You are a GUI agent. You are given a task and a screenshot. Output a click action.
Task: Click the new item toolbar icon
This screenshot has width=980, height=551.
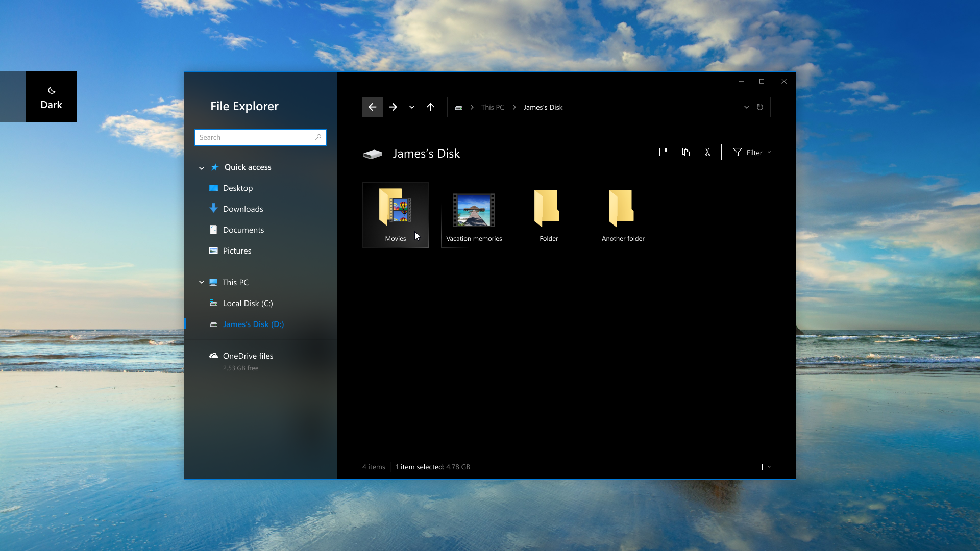point(663,152)
